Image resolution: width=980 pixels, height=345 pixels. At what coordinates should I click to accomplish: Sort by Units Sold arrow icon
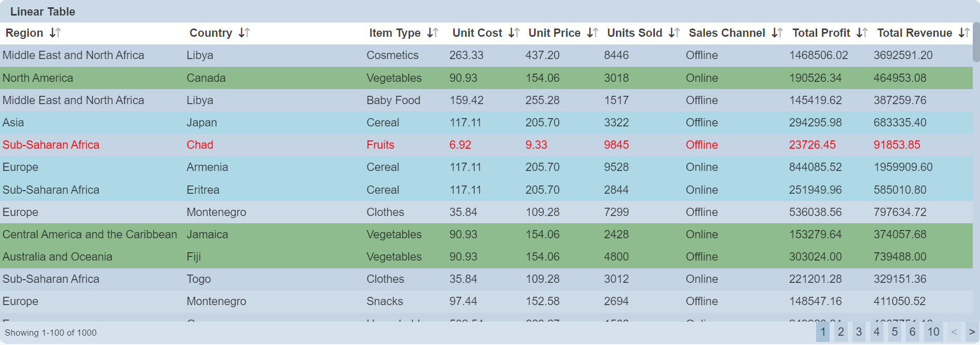pos(674,33)
